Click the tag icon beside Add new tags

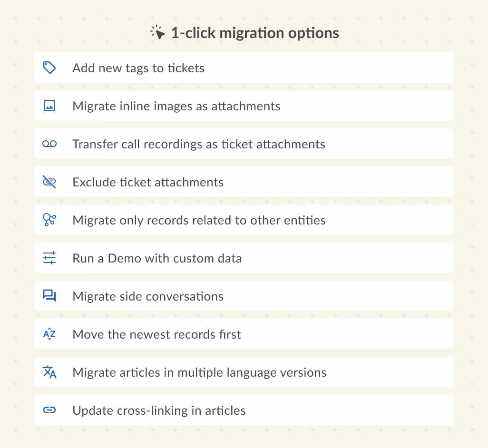pos(49,68)
